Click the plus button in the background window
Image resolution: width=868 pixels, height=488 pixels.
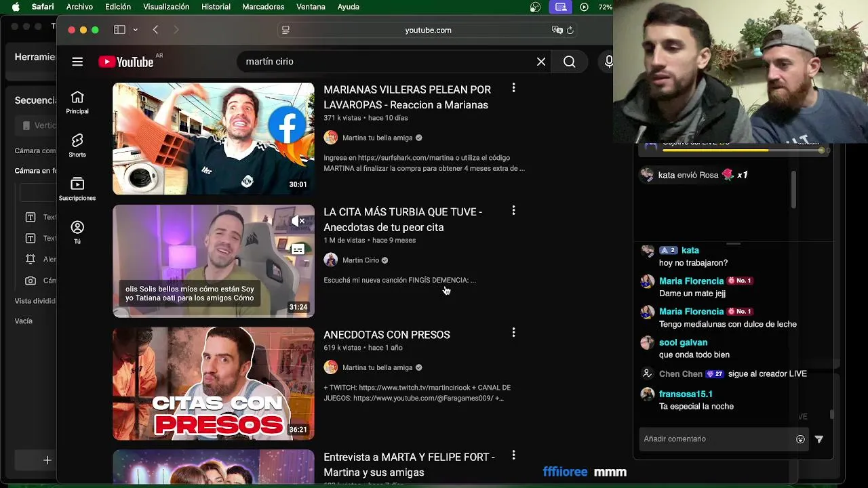47,460
